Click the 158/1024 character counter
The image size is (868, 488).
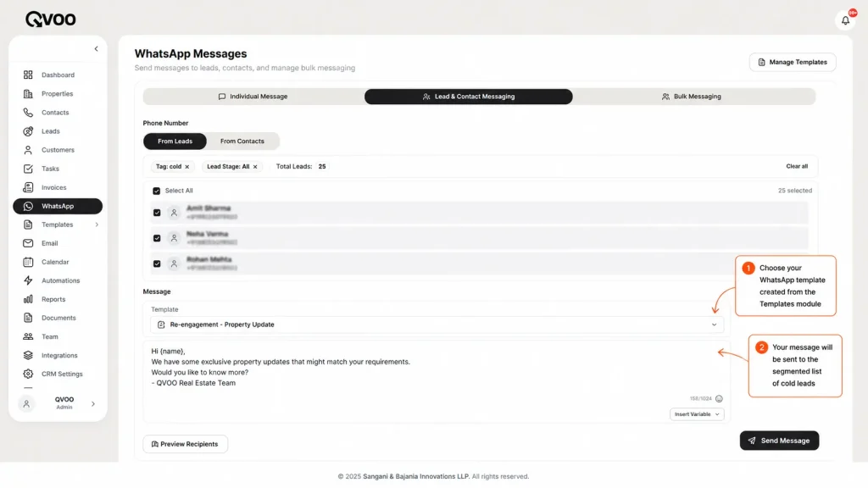coord(700,399)
